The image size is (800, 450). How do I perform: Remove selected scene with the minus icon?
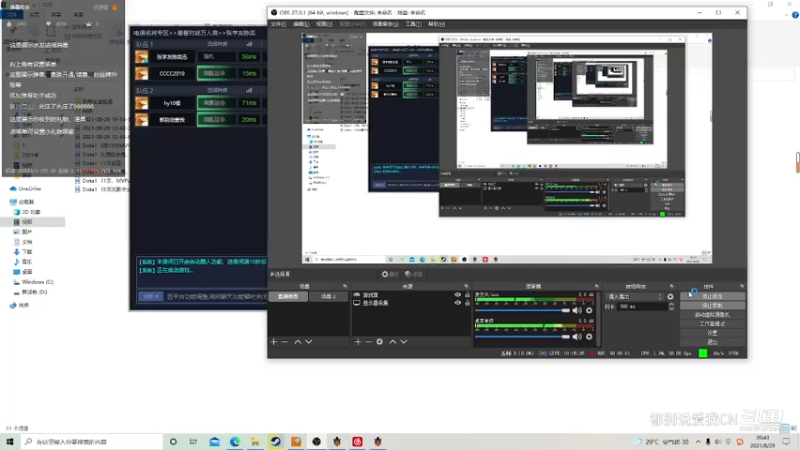285,341
